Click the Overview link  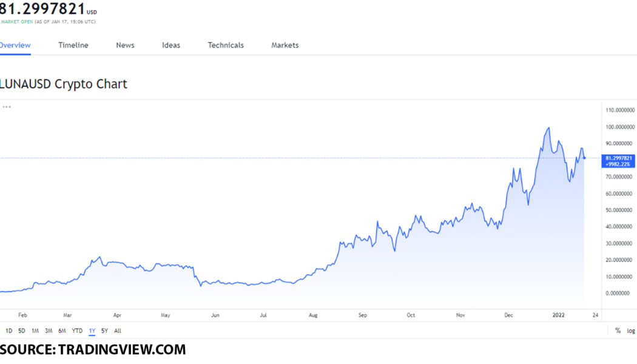pos(14,45)
